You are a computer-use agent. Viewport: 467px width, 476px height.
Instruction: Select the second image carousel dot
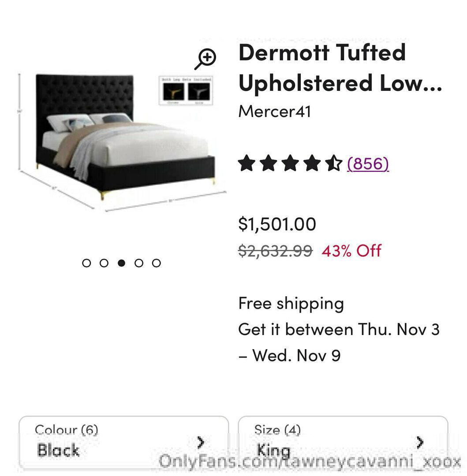(x=104, y=263)
